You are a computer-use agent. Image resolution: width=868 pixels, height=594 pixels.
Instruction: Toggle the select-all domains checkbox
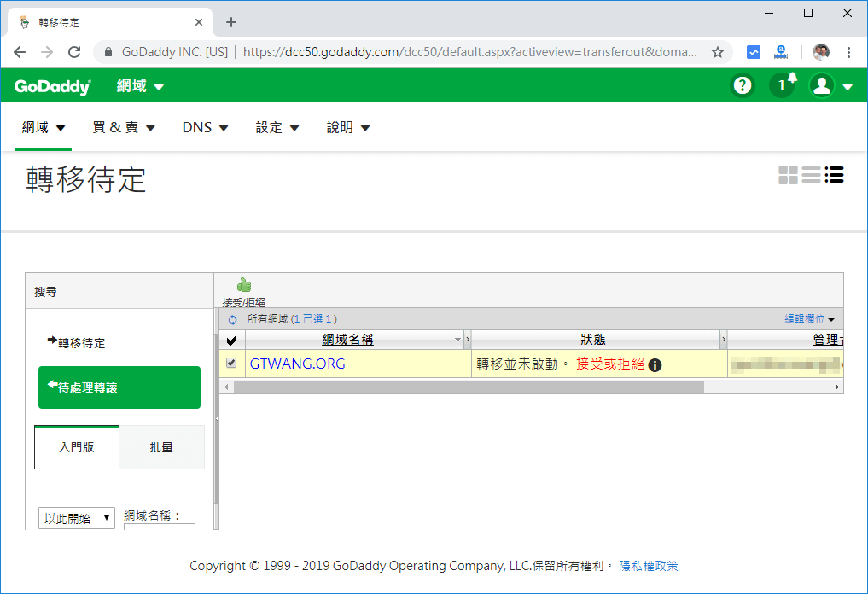[x=230, y=339]
